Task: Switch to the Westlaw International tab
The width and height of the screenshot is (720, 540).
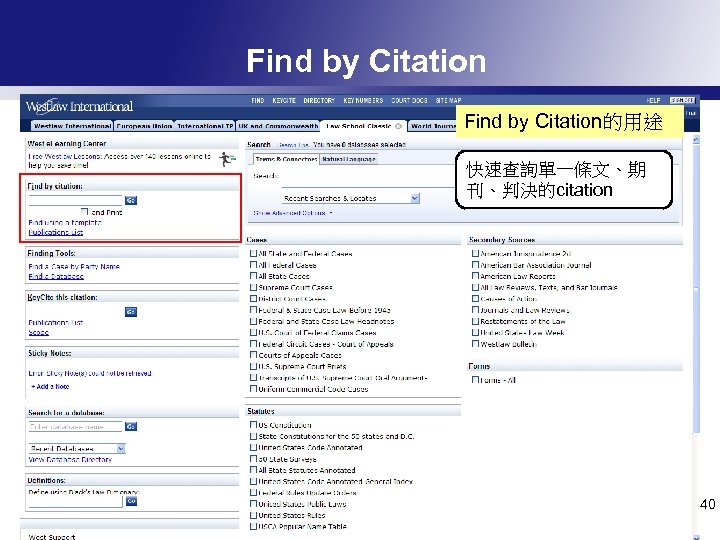Action: coord(73,126)
